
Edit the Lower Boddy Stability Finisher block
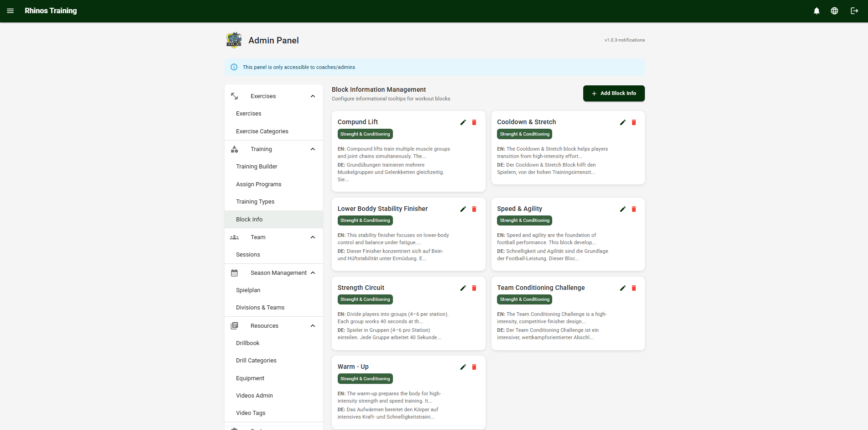tap(463, 209)
